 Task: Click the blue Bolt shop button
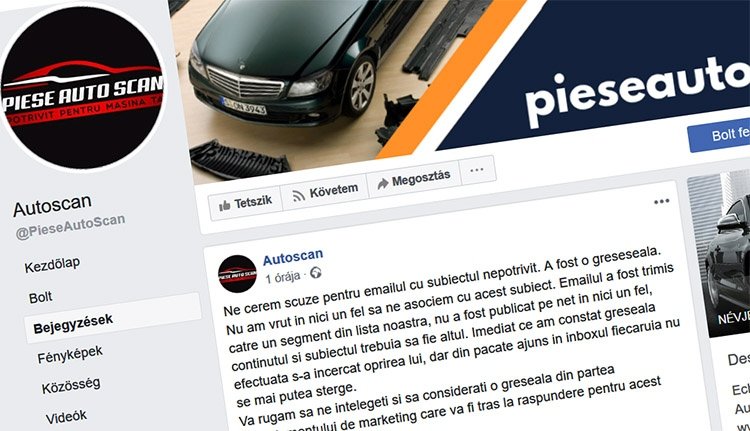719,135
